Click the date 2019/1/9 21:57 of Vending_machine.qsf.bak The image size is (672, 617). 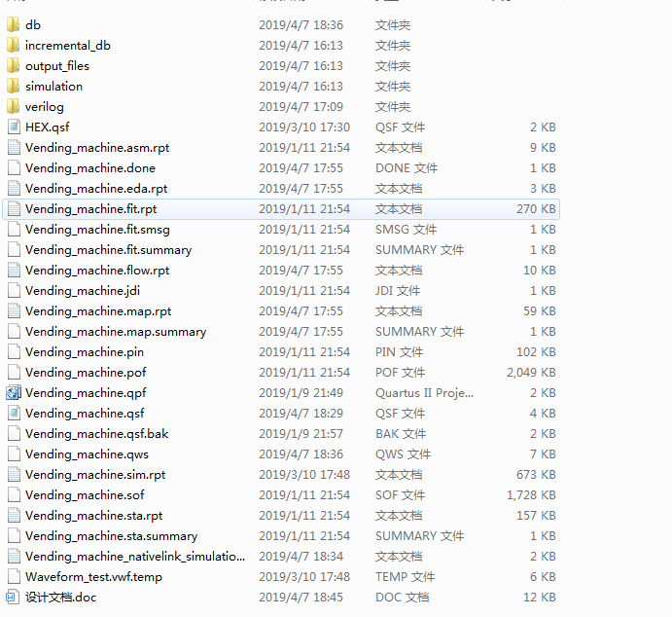pyautogui.click(x=301, y=434)
